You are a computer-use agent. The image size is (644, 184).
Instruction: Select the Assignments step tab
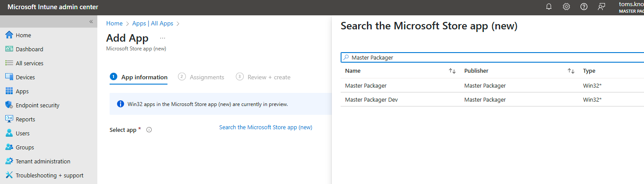201,77
